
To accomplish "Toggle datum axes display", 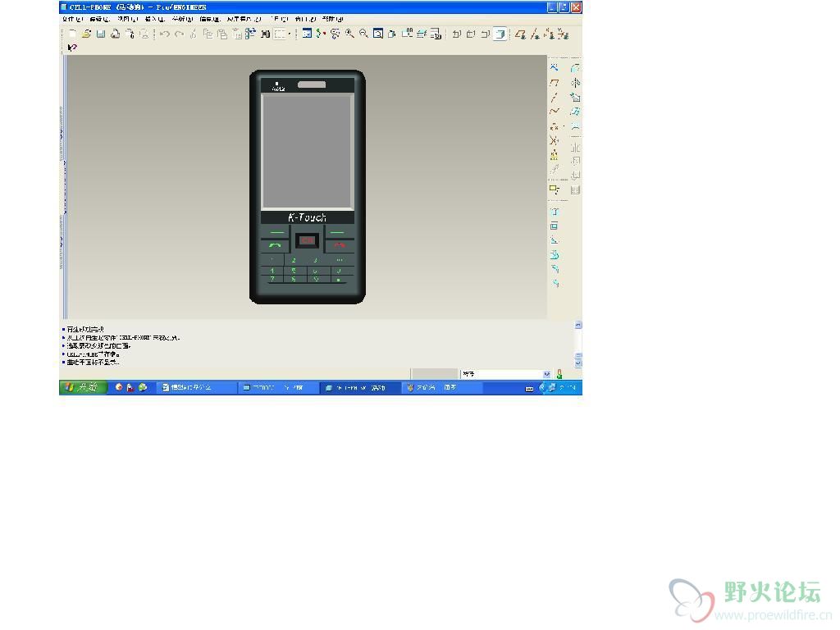I will pyautogui.click(x=535, y=34).
